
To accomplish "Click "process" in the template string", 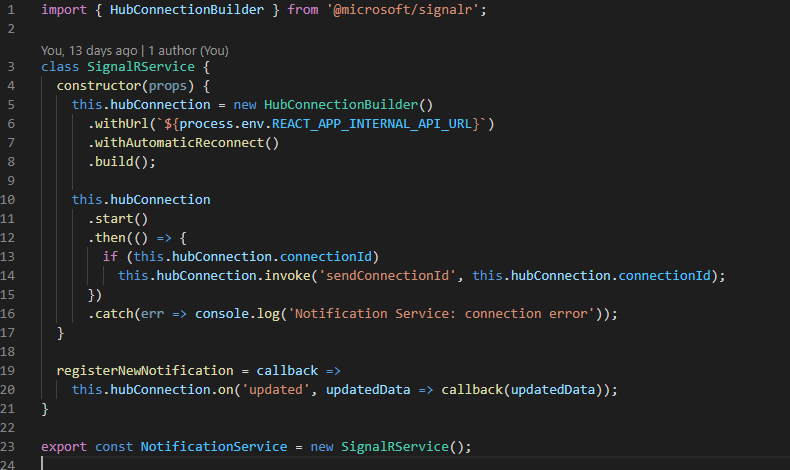I will coord(206,124).
